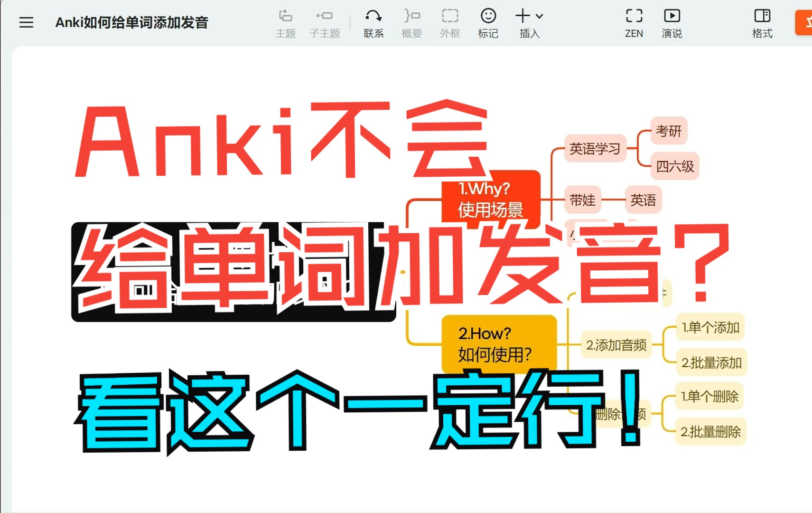
Task: Enter ZEN mode
Action: (x=634, y=23)
